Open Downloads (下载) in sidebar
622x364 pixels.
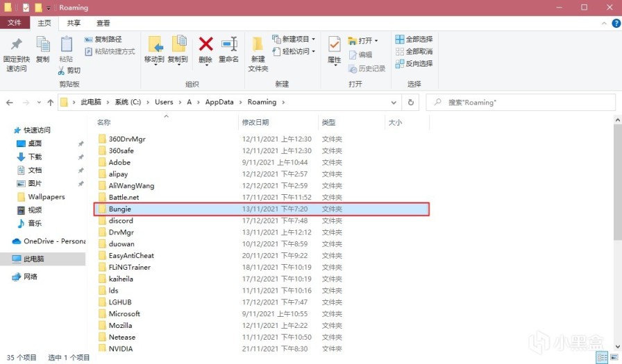[29, 157]
